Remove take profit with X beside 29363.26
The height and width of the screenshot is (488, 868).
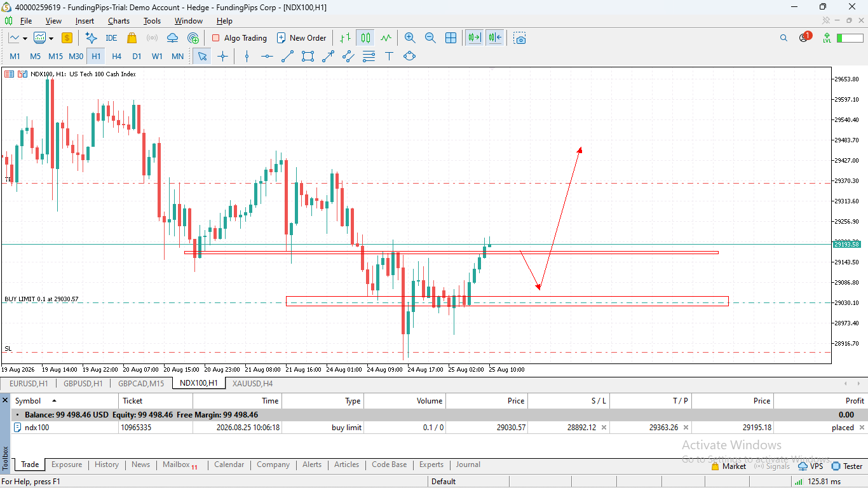click(686, 428)
